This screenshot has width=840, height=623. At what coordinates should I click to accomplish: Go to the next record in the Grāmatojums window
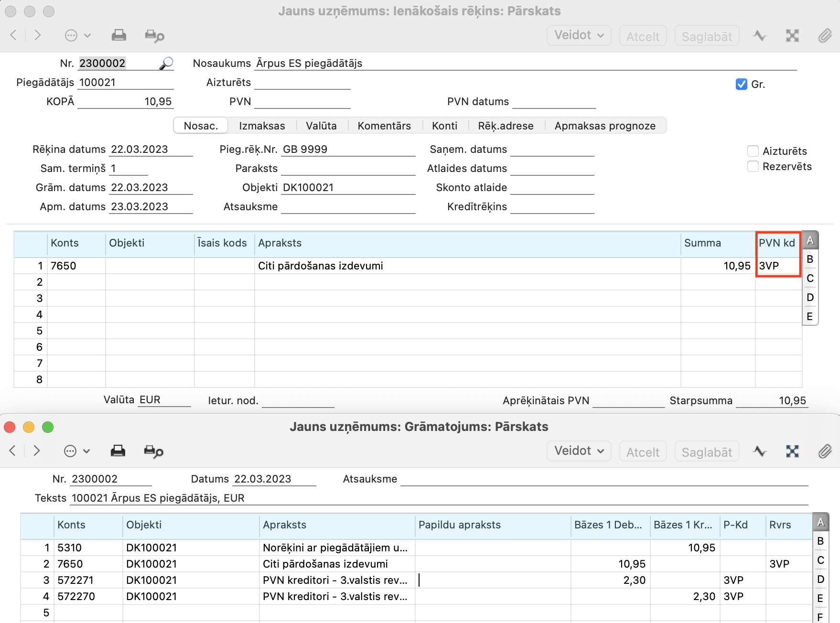point(37,451)
